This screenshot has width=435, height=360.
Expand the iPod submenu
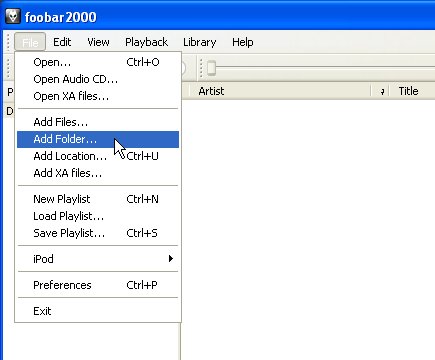(x=98, y=259)
